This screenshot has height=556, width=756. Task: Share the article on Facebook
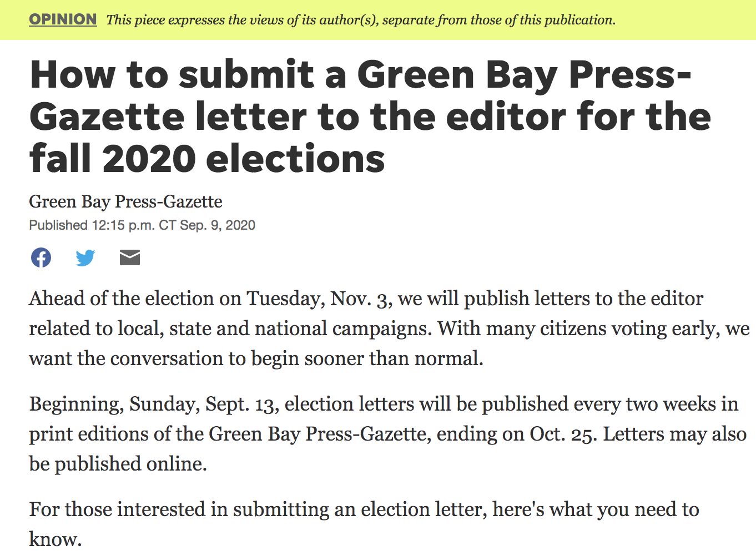click(x=41, y=257)
